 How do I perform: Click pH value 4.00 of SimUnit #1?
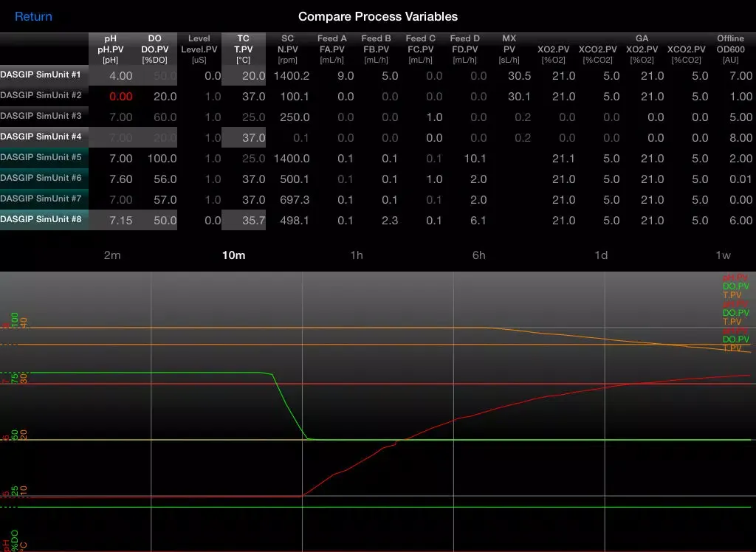click(x=121, y=76)
